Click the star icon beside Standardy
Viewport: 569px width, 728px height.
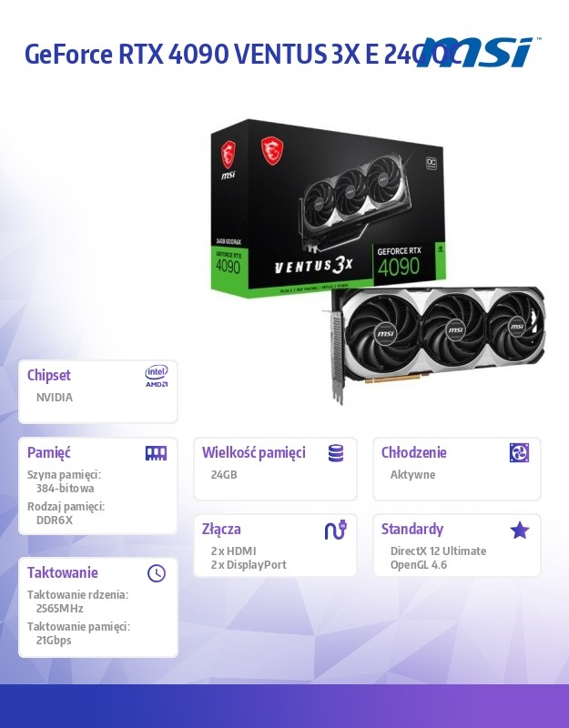[x=519, y=530]
